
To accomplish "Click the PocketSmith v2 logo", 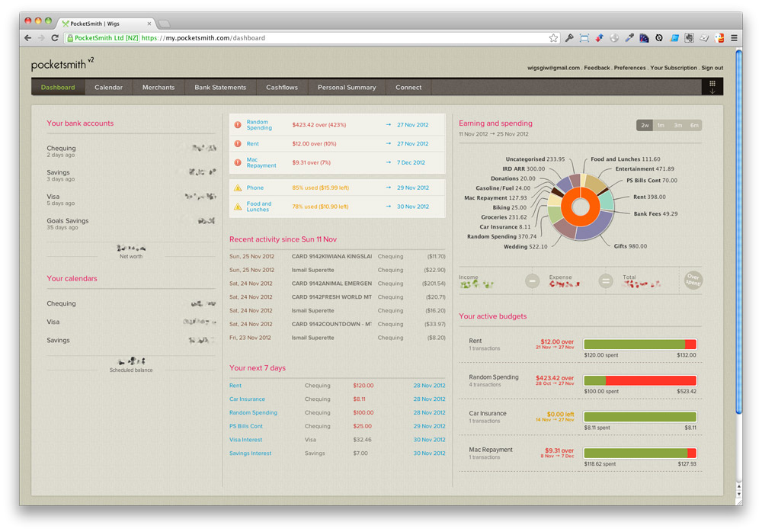I will (61, 64).
